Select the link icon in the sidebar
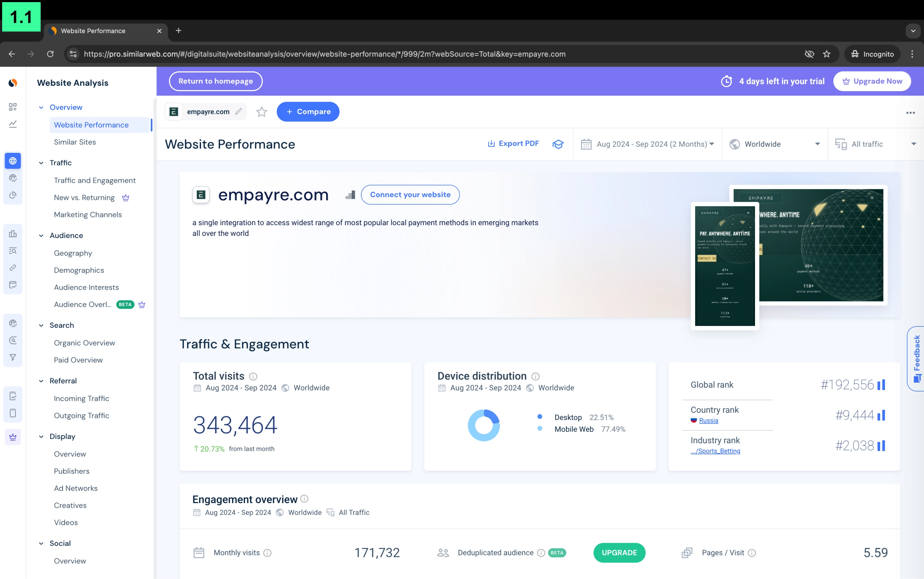The width and height of the screenshot is (924, 579). tap(12, 268)
